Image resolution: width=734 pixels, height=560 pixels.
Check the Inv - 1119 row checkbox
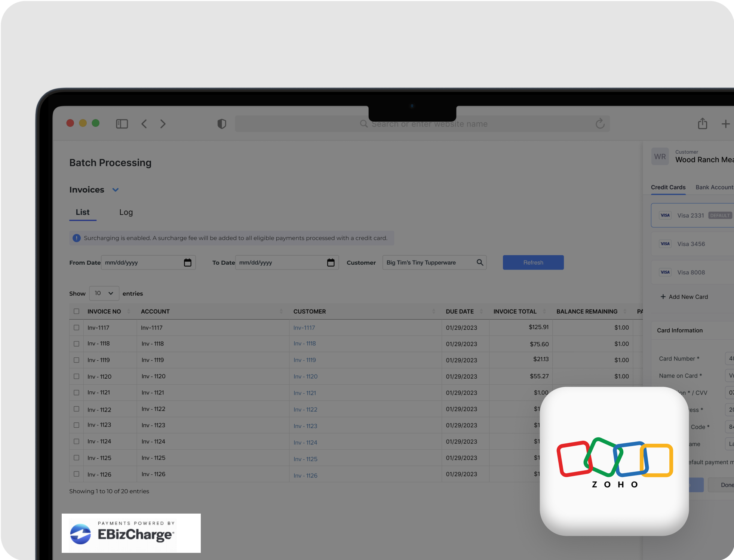77,360
